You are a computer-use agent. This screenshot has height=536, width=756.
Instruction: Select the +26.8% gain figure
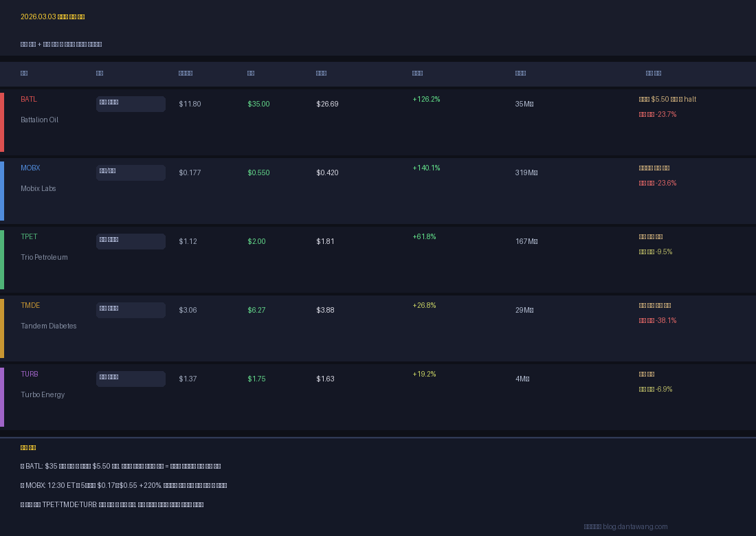coord(424,306)
